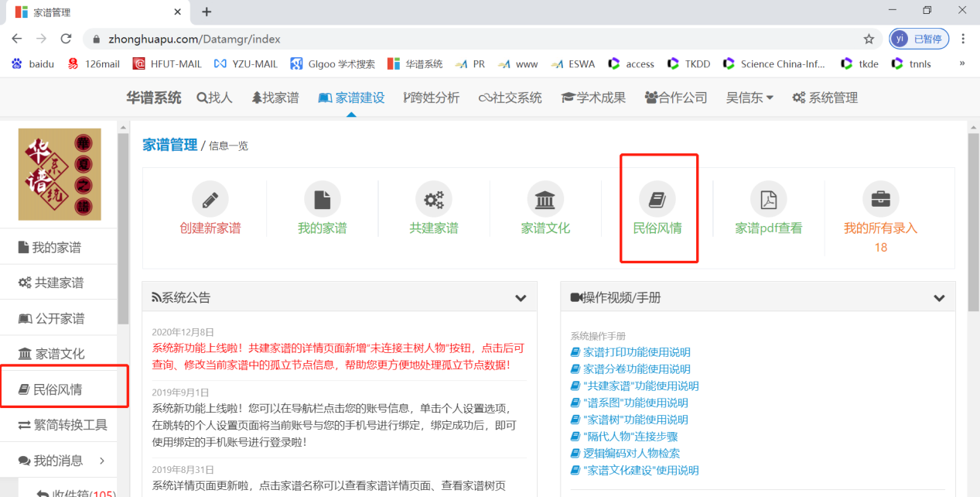Click the 创建新家谱 pencil icon
The width and height of the screenshot is (980, 497).
point(210,200)
